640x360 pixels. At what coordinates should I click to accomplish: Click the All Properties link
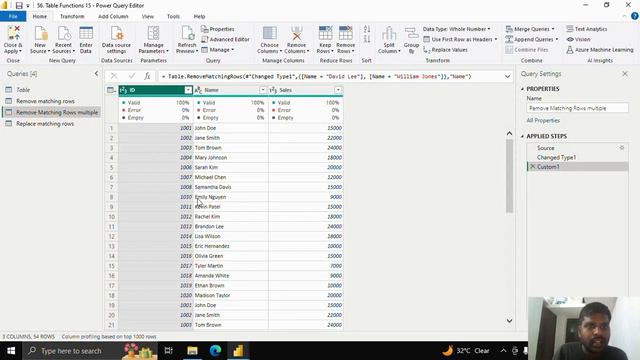543,120
